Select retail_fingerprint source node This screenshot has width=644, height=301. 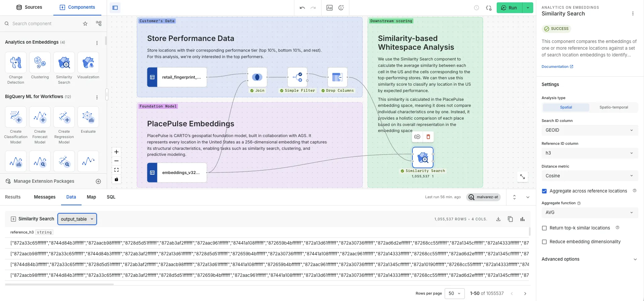pyautogui.click(x=177, y=77)
